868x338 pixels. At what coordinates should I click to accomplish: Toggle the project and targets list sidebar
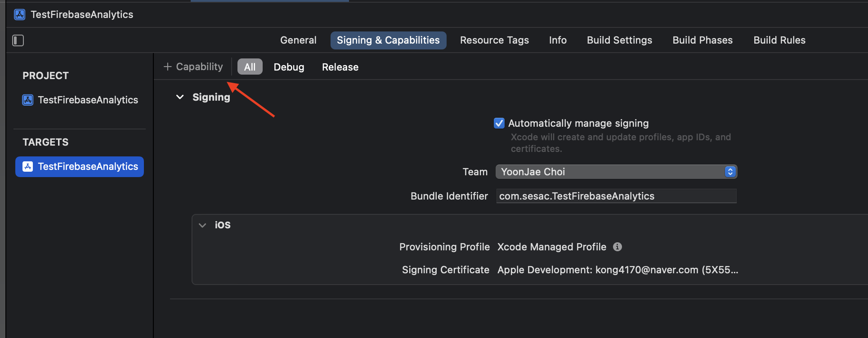tap(18, 40)
